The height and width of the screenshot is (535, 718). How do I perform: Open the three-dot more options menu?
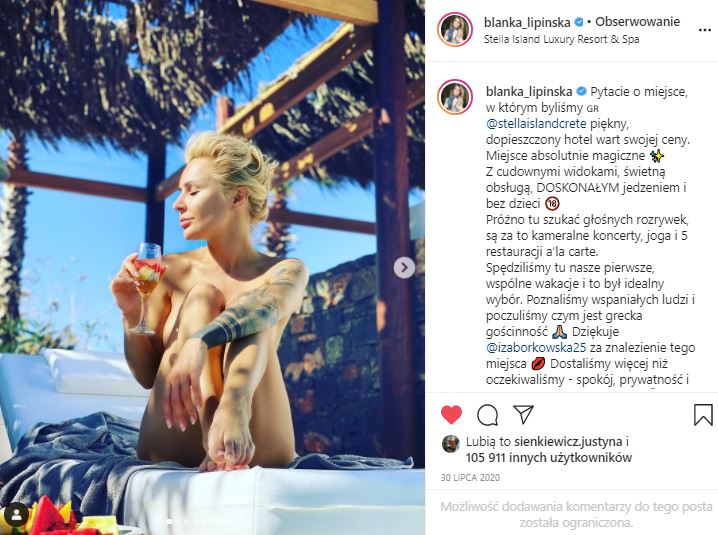click(704, 30)
